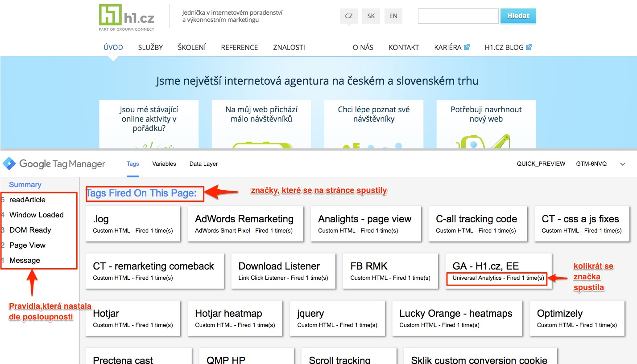Open the KONTAKT menu item
The image size is (637, 364).
click(404, 47)
